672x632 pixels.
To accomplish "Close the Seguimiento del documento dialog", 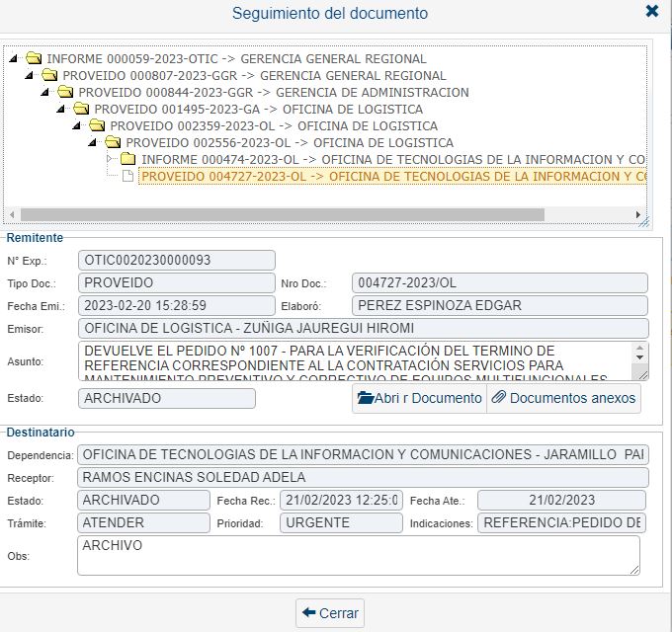I will click(652, 11).
